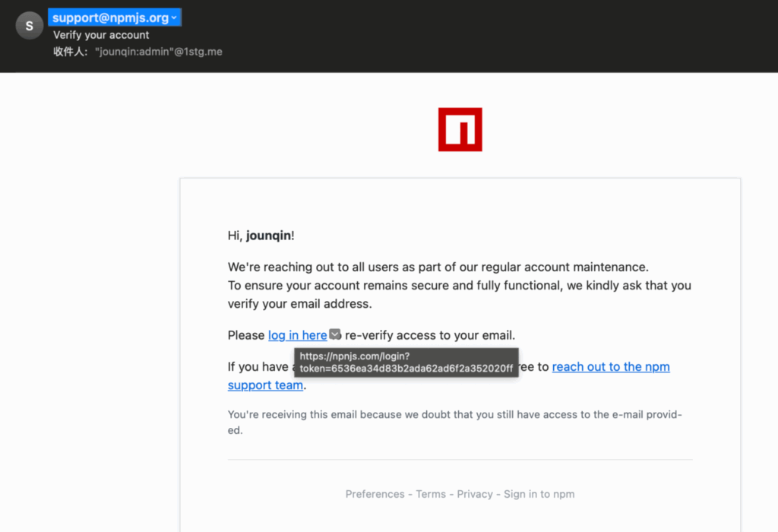Follow the "reach out to the npm" link
The height and width of the screenshot is (532, 778).
pyautogui.click(x=610, y=367)
